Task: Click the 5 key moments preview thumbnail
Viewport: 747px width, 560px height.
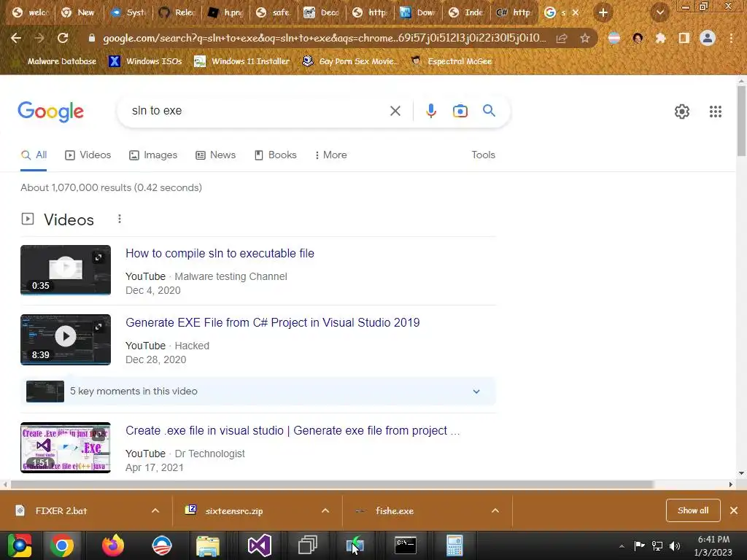Action: [x=45, y=392]
